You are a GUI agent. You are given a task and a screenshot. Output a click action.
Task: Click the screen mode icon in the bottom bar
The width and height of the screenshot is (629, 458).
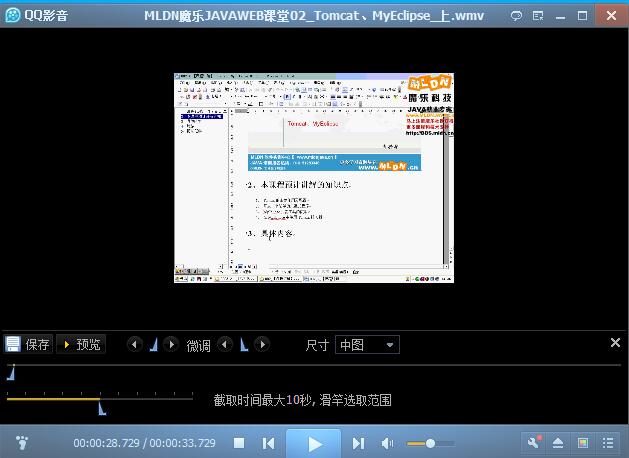coord(583,443)
